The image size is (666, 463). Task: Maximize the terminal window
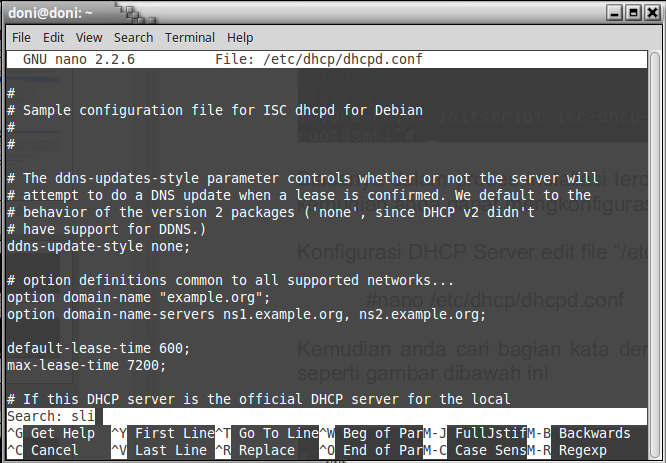(634, 12)
